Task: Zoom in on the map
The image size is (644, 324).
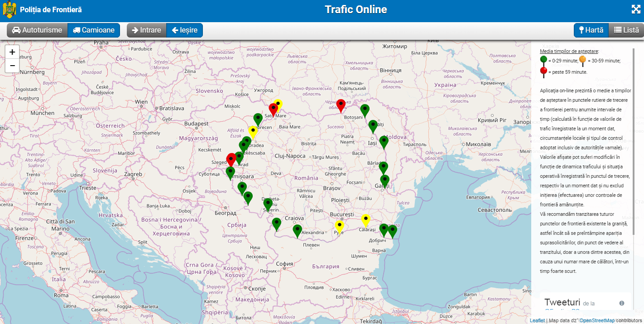Action: [x=12, y=52]
